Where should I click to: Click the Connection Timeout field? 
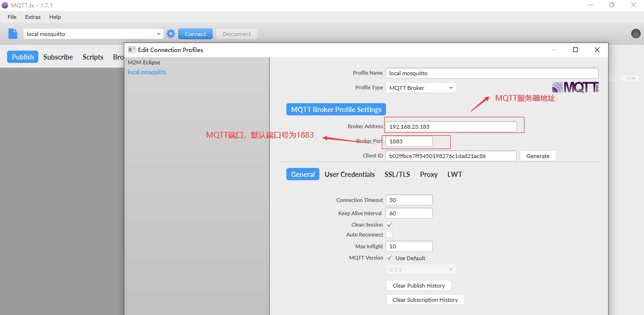coord(409,200)
